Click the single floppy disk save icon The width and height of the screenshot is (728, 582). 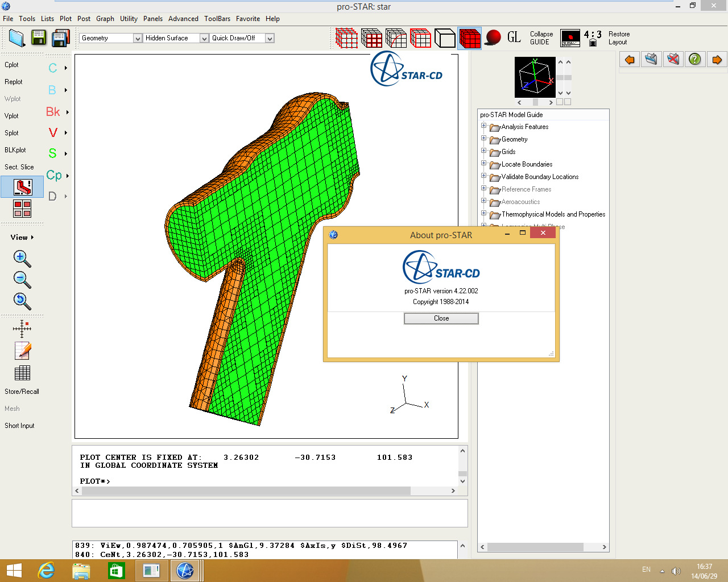point(39,38)
